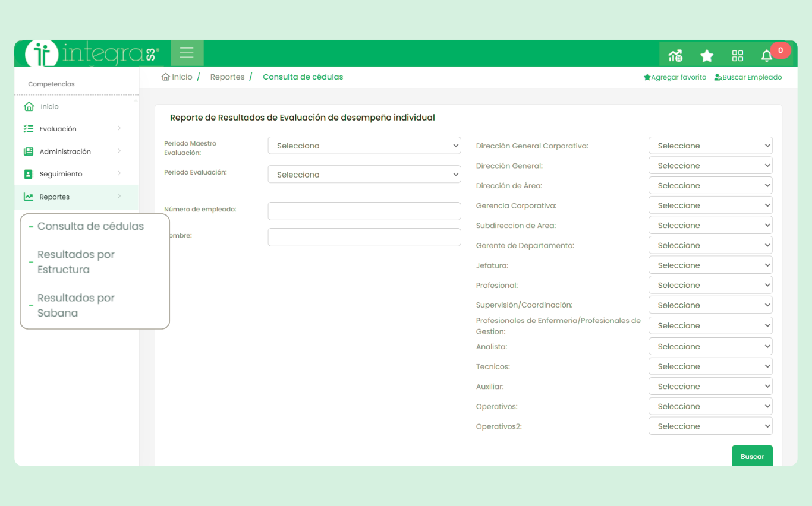This screenshot has width=812, height=506.
Task: Click the Buscar Empleado link
Action: pos(748,77)
